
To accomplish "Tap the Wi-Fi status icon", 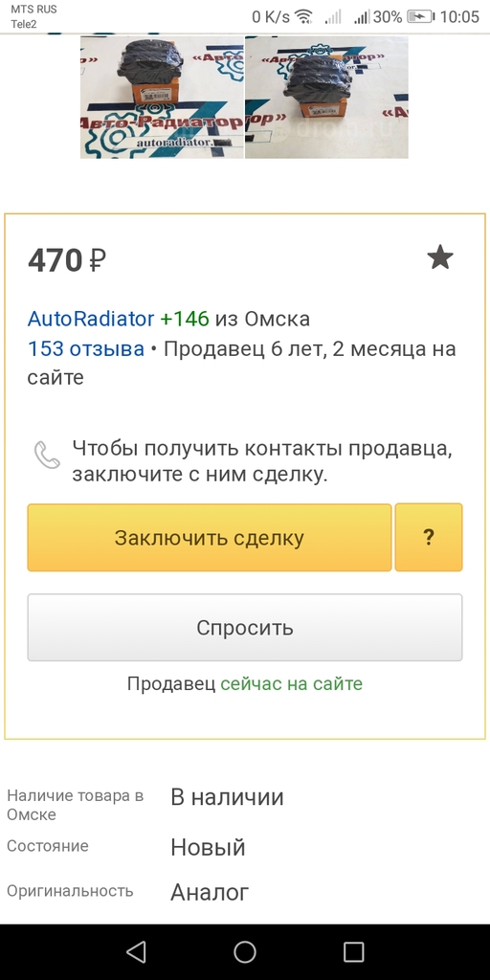I will coord(304,17).
